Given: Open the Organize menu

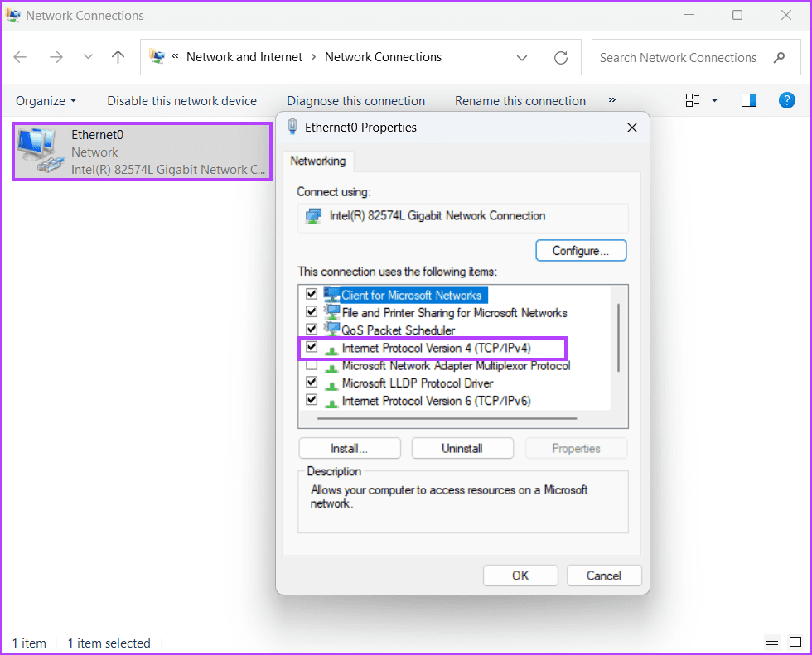Looking at the screenshot, I should pyautogui.click(x=46, y=100).
